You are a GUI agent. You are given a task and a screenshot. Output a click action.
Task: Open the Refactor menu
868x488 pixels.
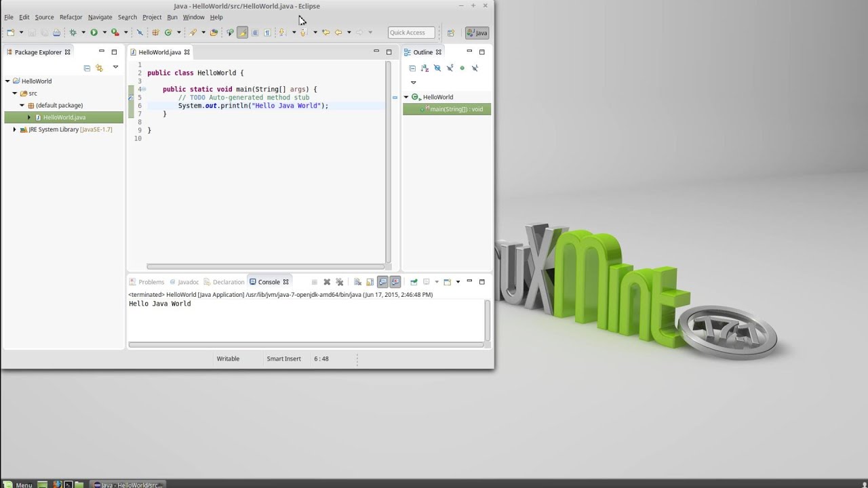pyautogui.click(x=71, y=17)
